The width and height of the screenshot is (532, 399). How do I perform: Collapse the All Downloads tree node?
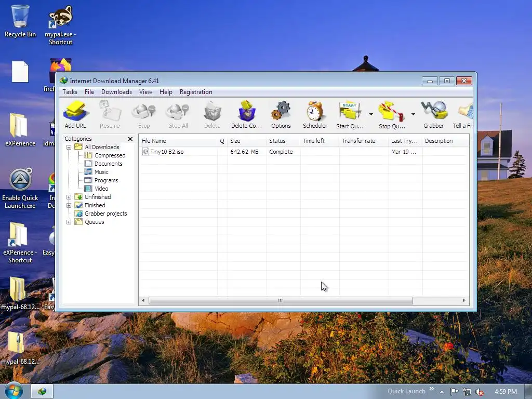coord(69,147)
